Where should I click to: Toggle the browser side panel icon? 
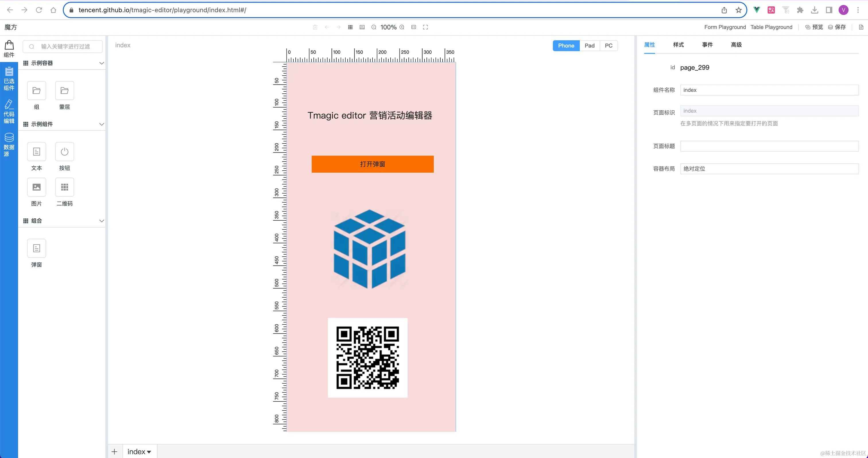(829, 10)
